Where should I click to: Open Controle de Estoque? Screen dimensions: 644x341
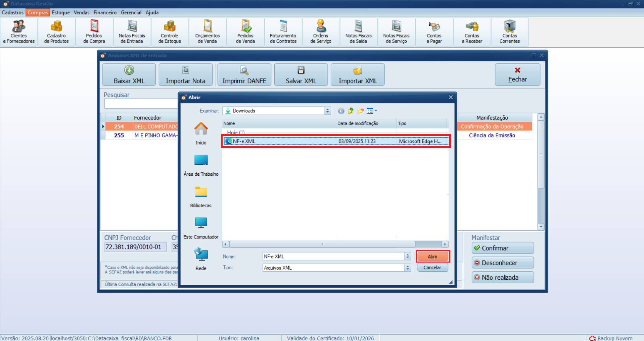click(170, 31)
